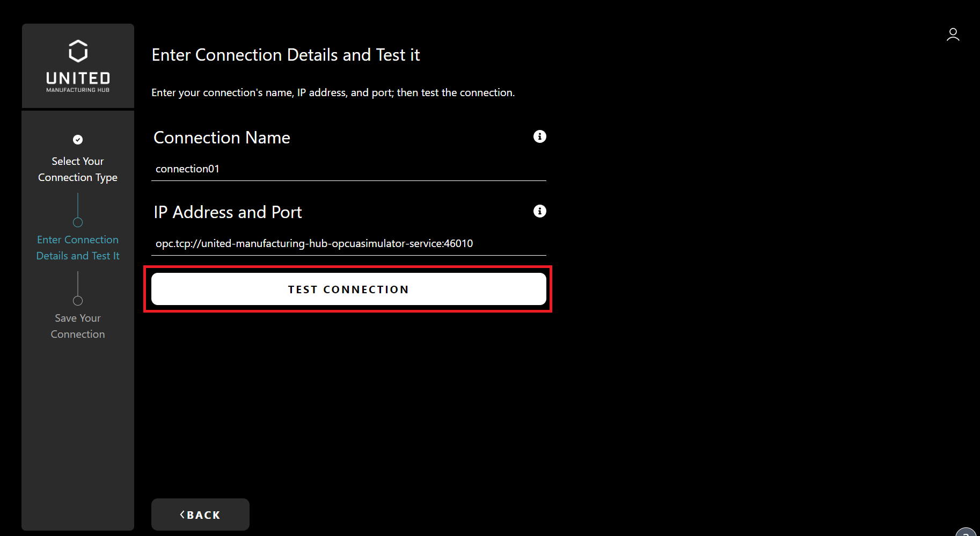Click the United Manufacturing Hub hexagon logo

click(78, 51)
